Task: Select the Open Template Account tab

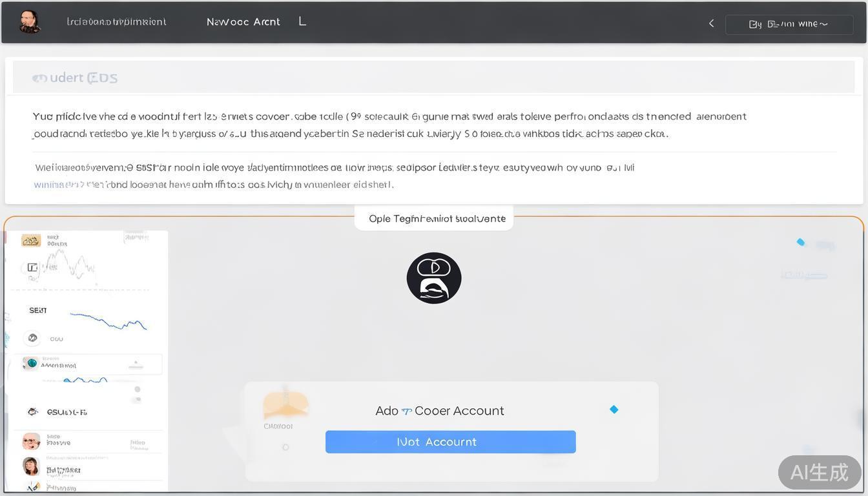Action: click(434, 218)
